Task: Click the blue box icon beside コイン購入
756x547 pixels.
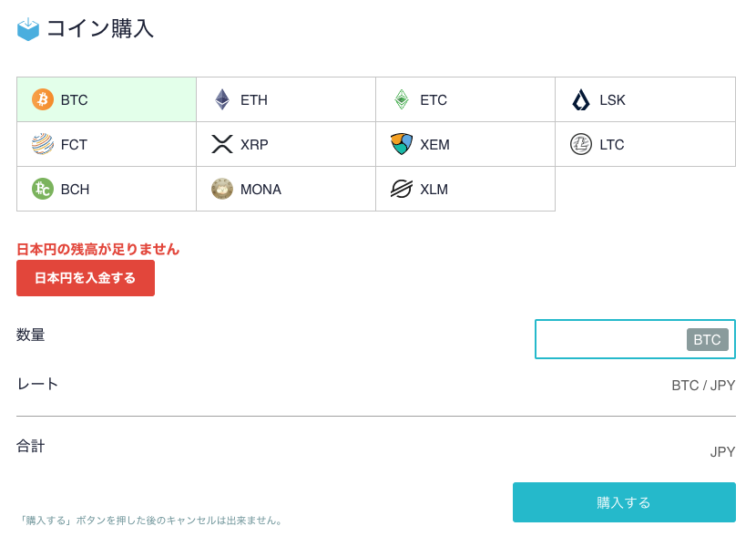Action: (28, 29)
